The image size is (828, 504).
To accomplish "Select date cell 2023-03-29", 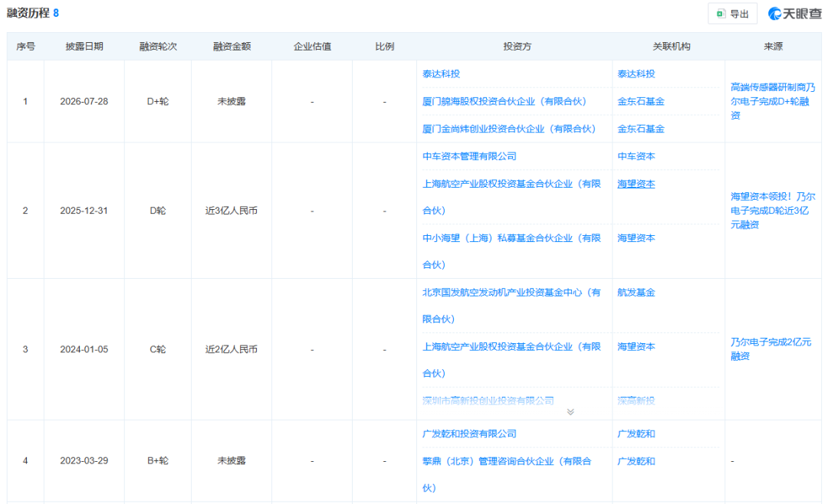I will tap(84, 461).
